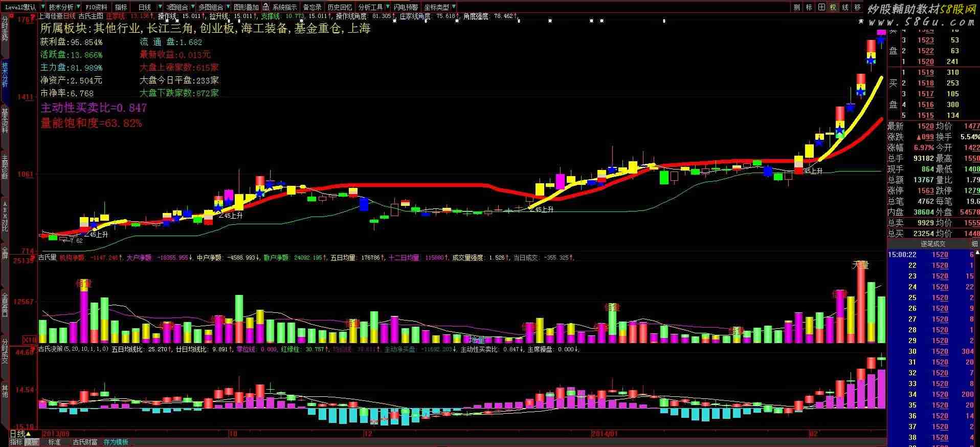The width and height of the screenshot is (980, 447).
Task: Click the 2013/09 date marker on timeline
Action: coord(56,434)
